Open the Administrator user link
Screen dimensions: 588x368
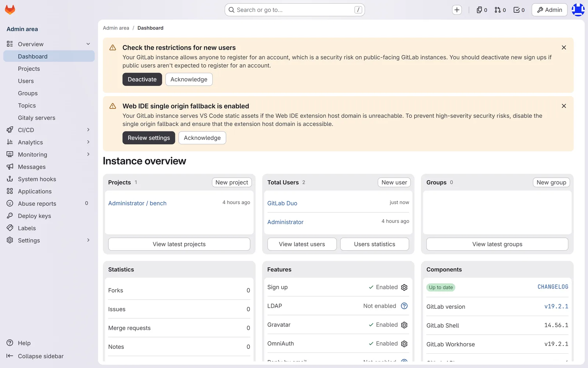pyautogui.click(x=286, y=222)
